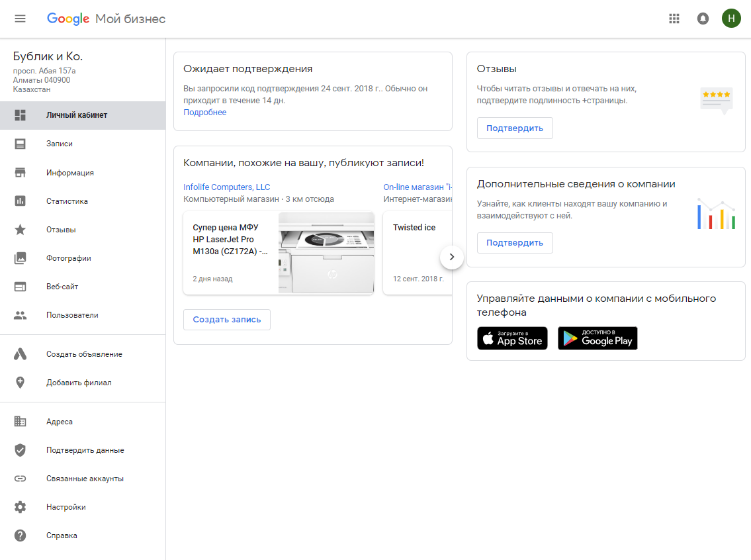The width and height of the screenshot is (751, 560).
Task: Open the Google apps grid
Action: (674, 19)
